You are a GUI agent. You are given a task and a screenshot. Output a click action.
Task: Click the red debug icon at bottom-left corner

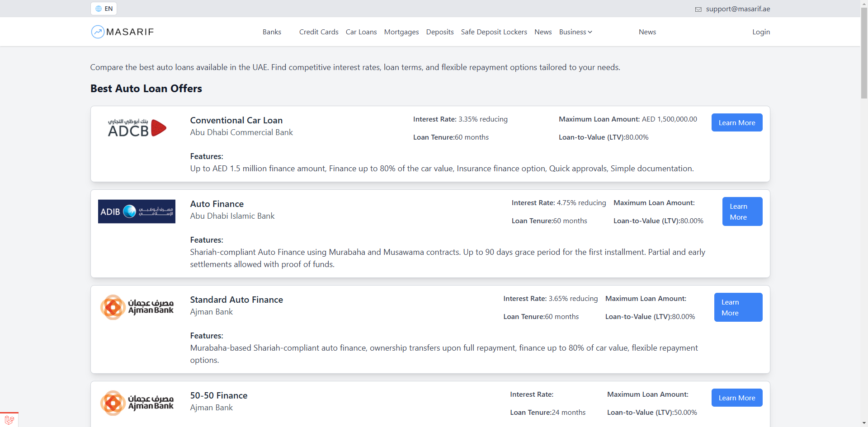[9, 420]
